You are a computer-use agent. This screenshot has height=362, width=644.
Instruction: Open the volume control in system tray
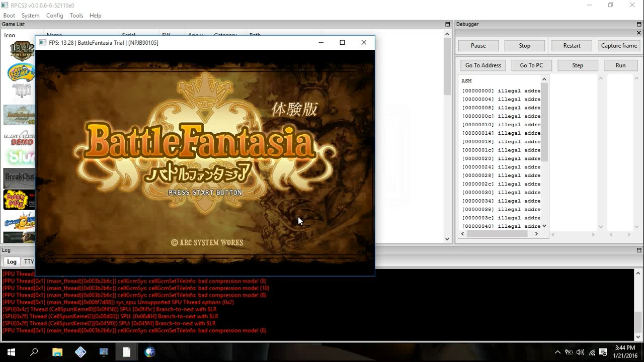point(580,352)
